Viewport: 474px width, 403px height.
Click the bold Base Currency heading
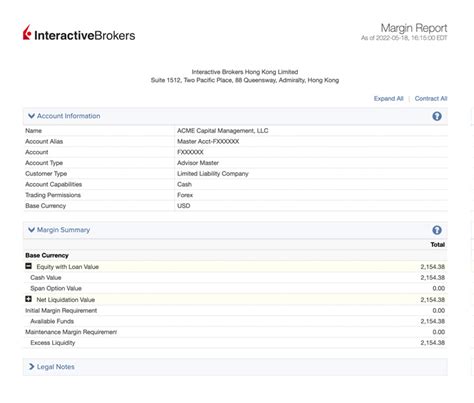(x=47, y=255)
